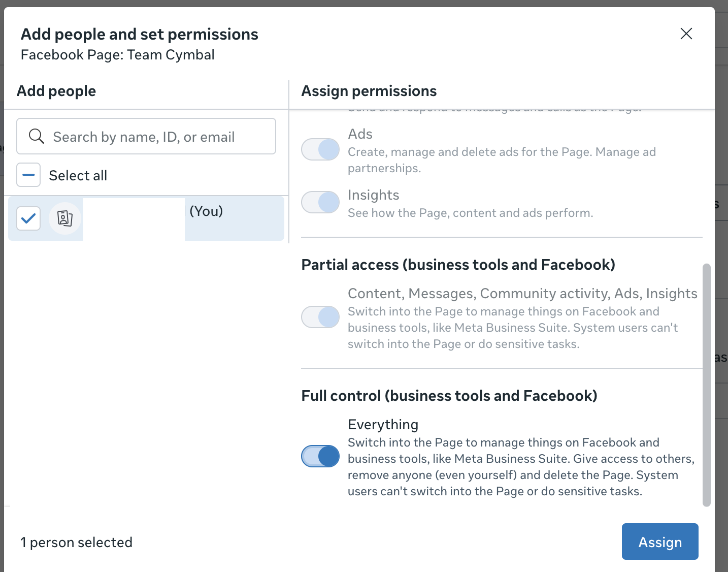Viewport: 728px width, 572px height.
Task: Click the Content, Messages, Community activity title
Action: tap(522, 294)
